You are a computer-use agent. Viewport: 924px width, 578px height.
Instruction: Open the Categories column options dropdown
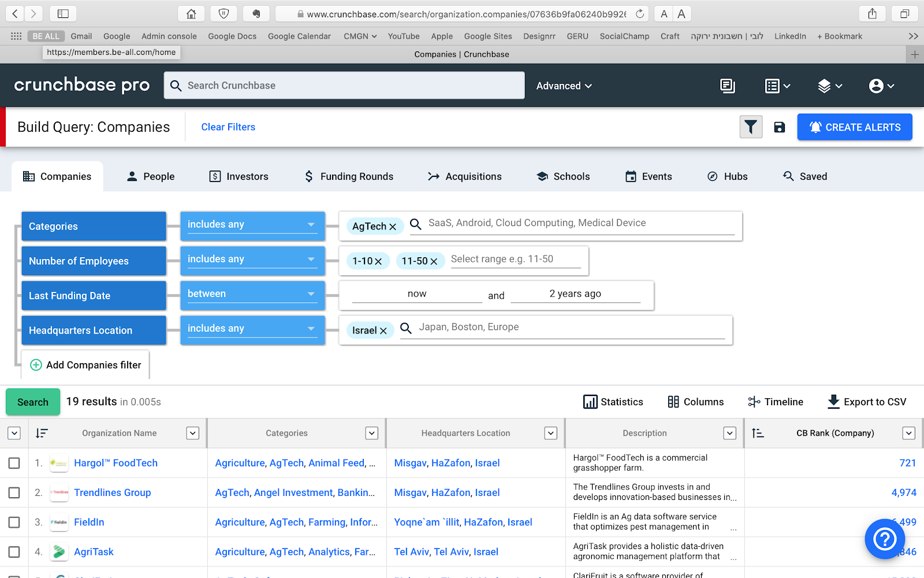tap(372, 433)
